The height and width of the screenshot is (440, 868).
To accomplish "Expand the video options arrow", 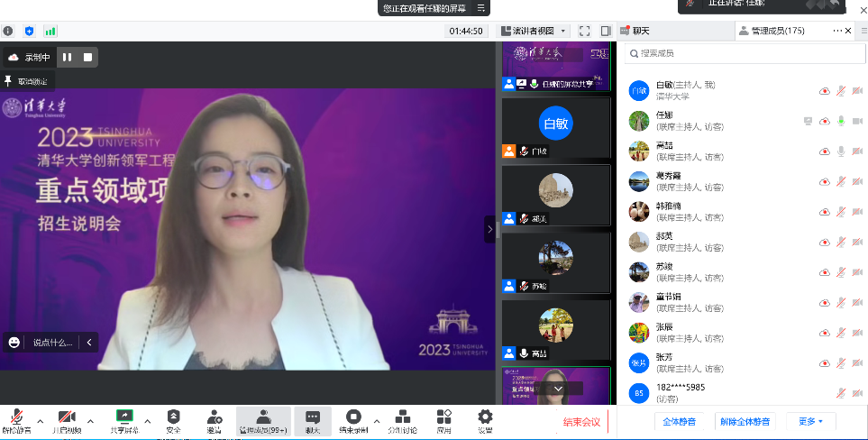I will [x=91, y=421].
